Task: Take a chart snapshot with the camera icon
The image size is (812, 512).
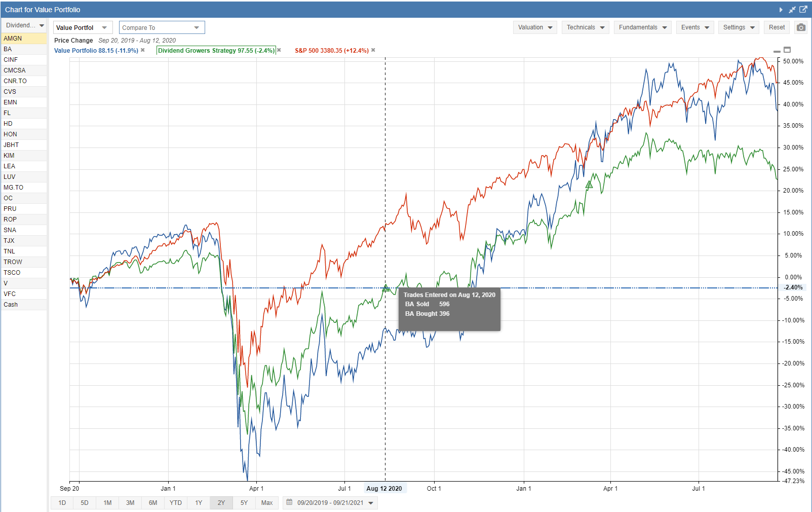Action: (x=800, y=27)
